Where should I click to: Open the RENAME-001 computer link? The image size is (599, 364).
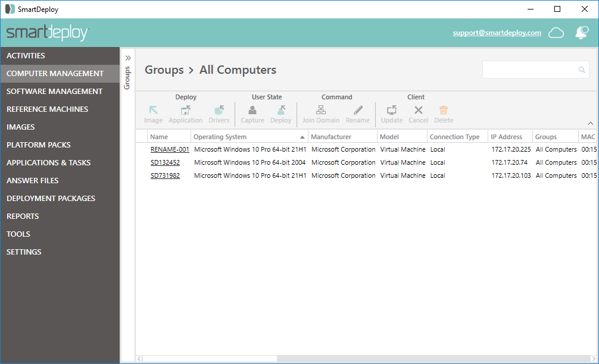pyautogui.click(x=170, y=149)
